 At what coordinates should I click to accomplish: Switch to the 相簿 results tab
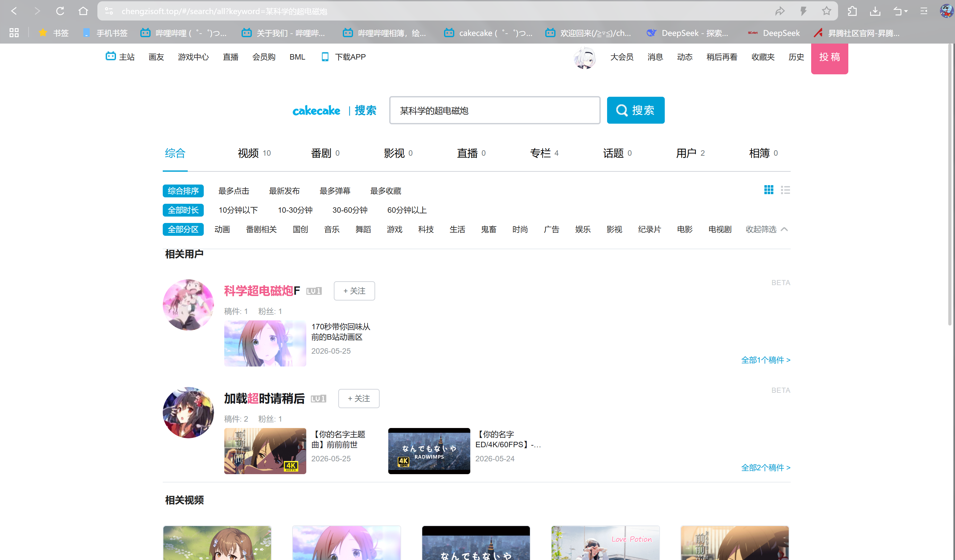pos(763,153)
